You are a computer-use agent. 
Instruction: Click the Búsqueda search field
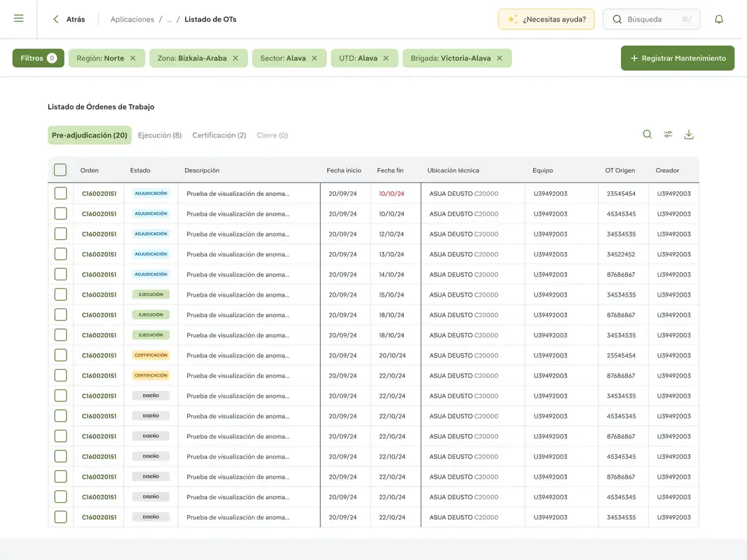pyautogui.click(x=651, y=19)
